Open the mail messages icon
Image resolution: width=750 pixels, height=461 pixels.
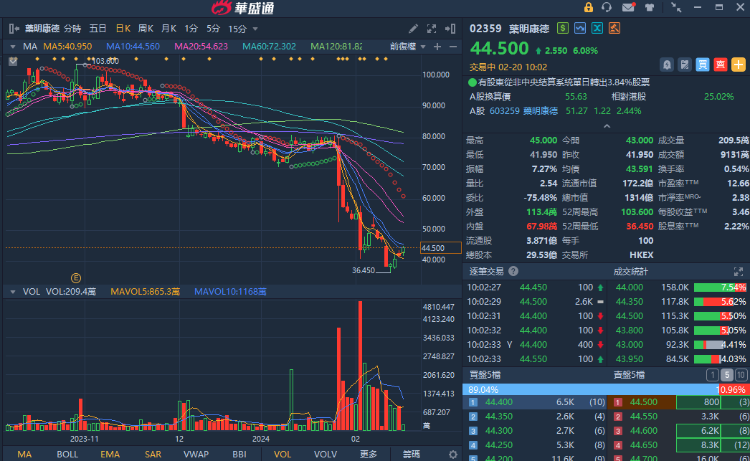(x=628, y=7)
